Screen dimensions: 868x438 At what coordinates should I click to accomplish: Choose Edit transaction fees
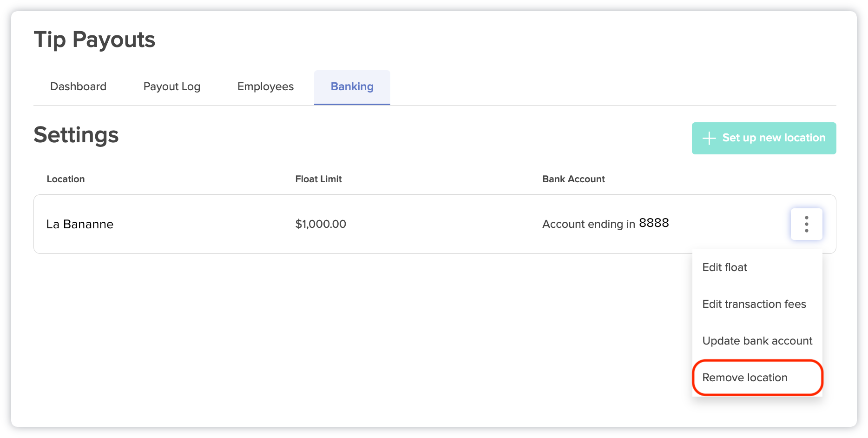click(x=754, y=304)
